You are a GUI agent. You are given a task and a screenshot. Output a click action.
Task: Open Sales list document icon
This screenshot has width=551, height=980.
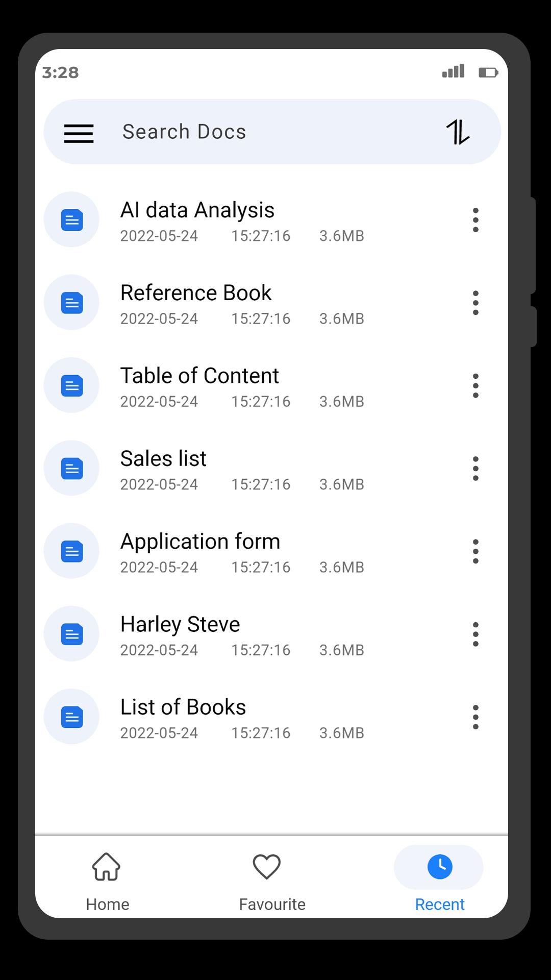pyautogui.click(x=72, y=469)
